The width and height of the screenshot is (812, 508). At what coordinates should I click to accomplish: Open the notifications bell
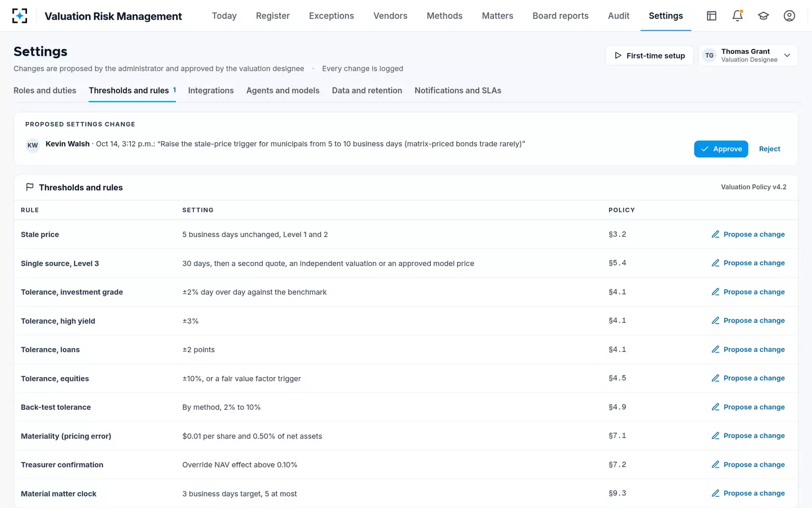click(738, 16)
